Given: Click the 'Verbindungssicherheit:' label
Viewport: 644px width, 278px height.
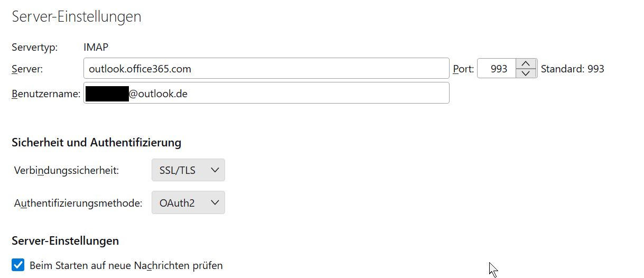Looking at the screenshot, I should 67,170.
